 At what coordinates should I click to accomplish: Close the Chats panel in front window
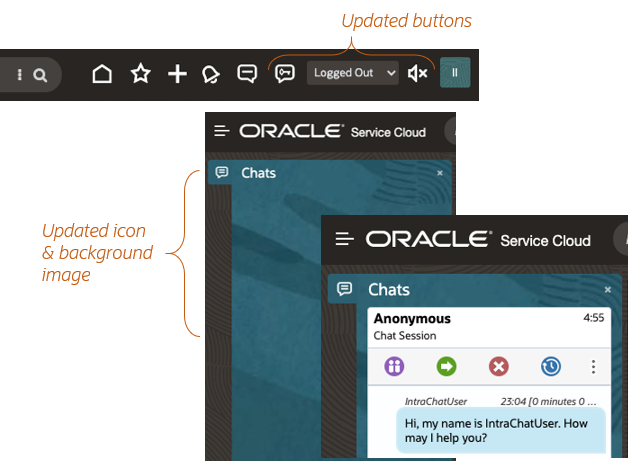click(608, 290)
